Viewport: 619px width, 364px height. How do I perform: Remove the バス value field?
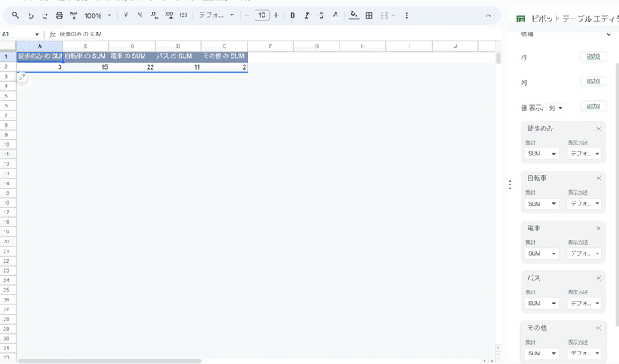598,278
